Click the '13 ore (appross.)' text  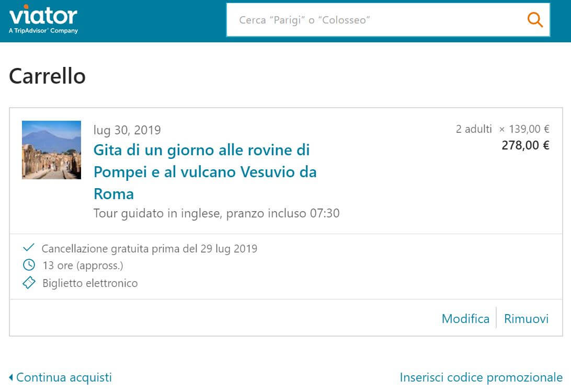point(83,266)
